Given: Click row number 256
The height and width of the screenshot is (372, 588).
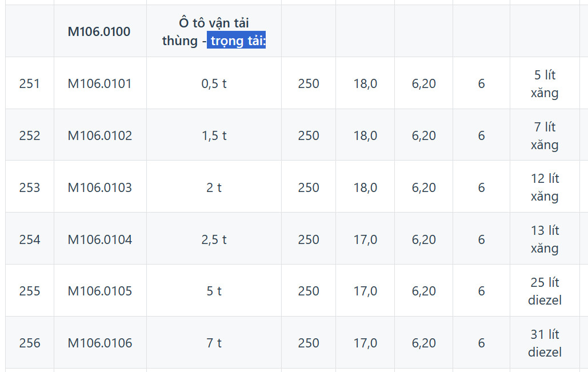Looking at the screenshot, I should tap(30, 343).
